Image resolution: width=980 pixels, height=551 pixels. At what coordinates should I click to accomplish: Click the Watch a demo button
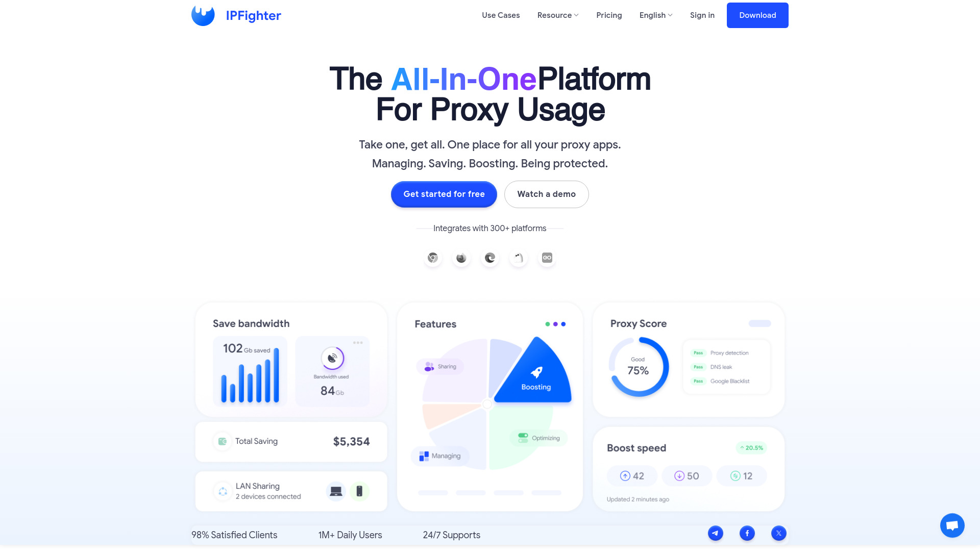[546, 194]
